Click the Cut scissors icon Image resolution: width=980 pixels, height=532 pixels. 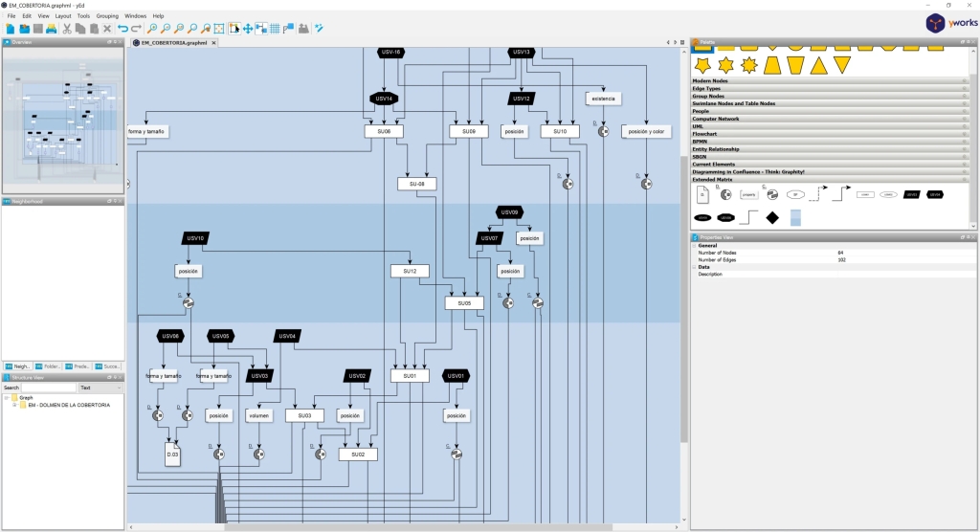pyautogui.click(x=67, y=29)
